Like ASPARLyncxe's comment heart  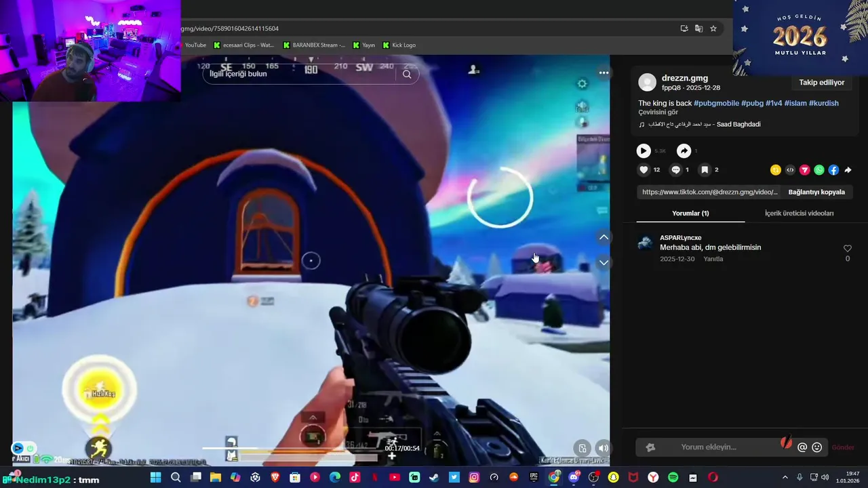pos(847,249)
